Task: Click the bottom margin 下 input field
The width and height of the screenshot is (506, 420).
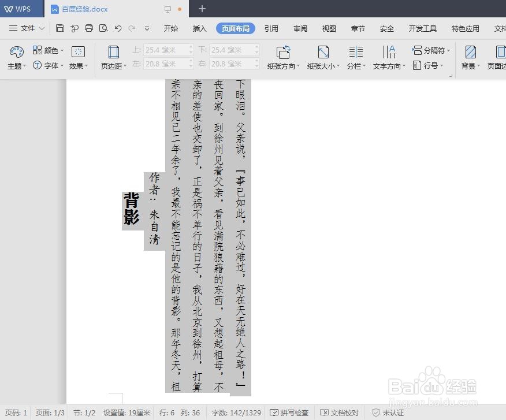Action: pyautogui.click(x=232, y=50)
